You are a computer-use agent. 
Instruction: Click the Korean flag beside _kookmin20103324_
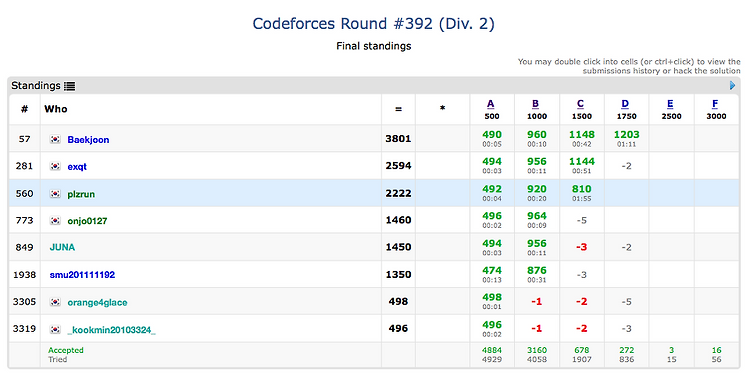coord(55,329)
